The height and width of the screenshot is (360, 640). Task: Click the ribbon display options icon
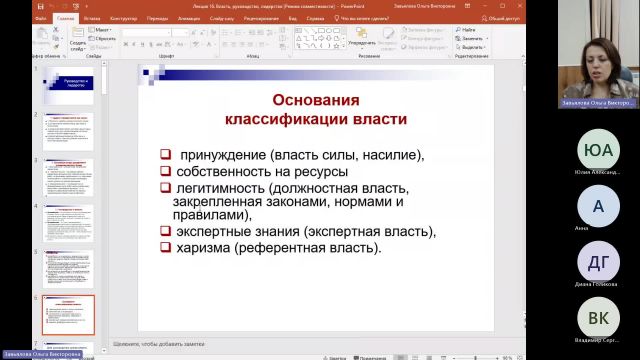pyautogui.click(x=467, y=6)
